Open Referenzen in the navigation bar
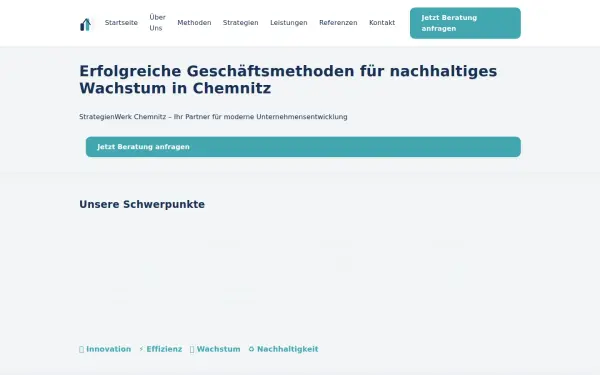 point(338,23)
